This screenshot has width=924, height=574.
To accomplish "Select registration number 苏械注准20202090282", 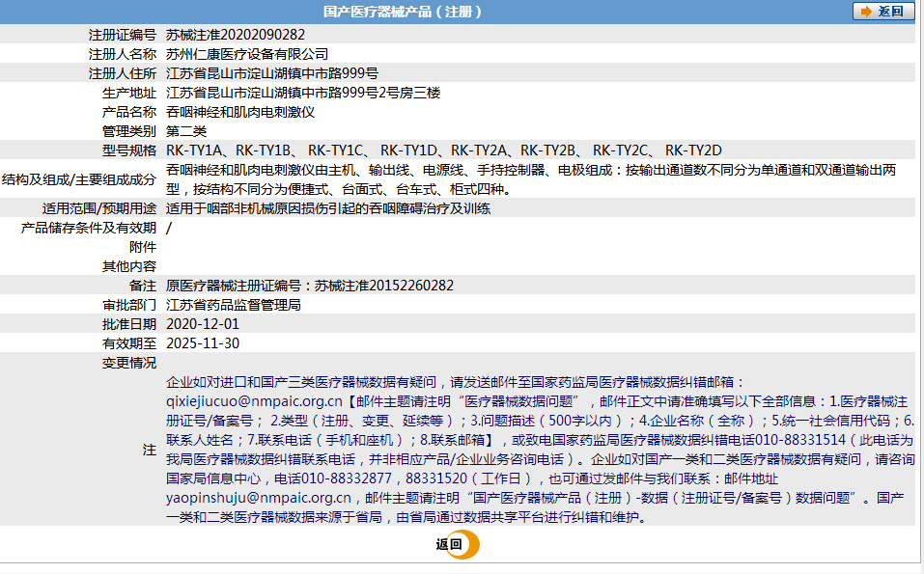I will (236, 35).
